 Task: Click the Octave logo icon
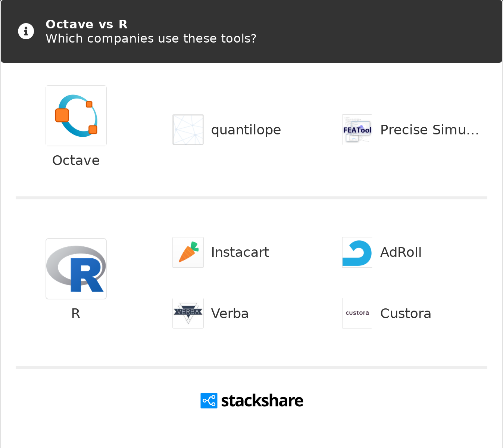[76, 115]
